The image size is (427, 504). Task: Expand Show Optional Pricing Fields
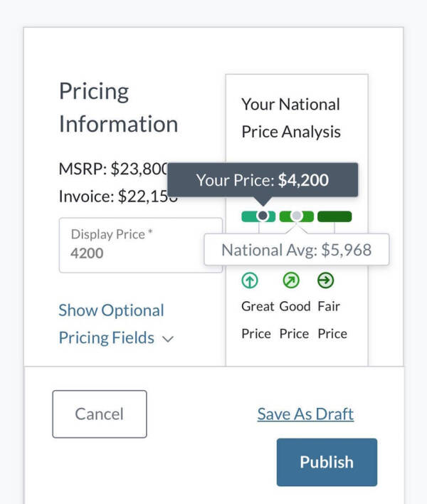[116, 324]
